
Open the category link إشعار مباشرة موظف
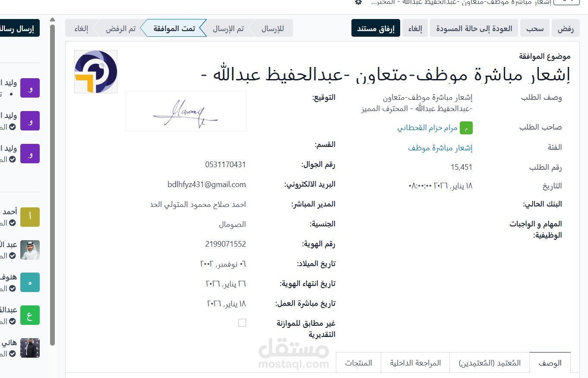click(440, 148)
